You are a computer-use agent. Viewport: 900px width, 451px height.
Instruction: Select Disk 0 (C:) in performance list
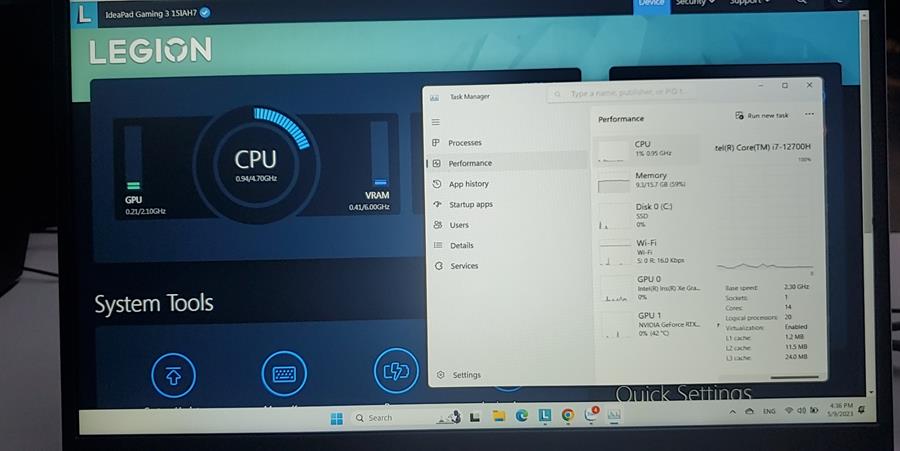click(647, 215)
